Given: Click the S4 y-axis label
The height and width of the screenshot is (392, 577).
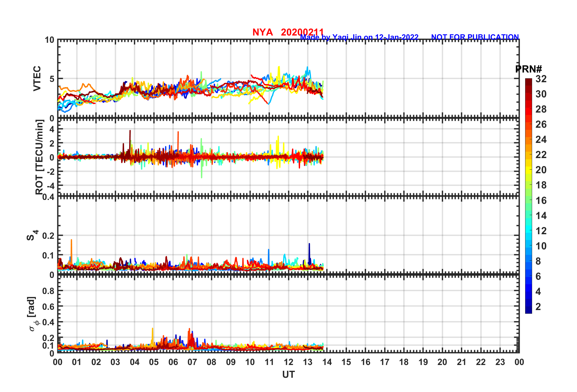Looking at the screenshot, I should (32, 235).
